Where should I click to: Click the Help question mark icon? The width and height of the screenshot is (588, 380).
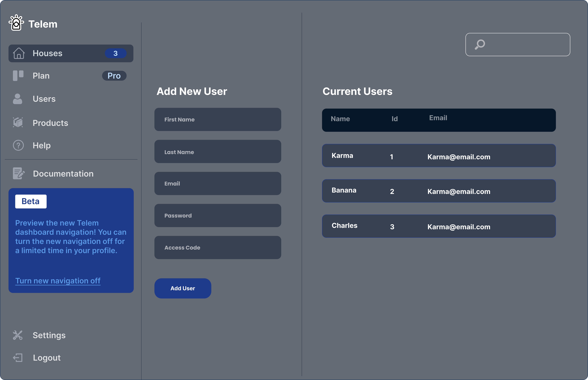[x=18, y=145]
